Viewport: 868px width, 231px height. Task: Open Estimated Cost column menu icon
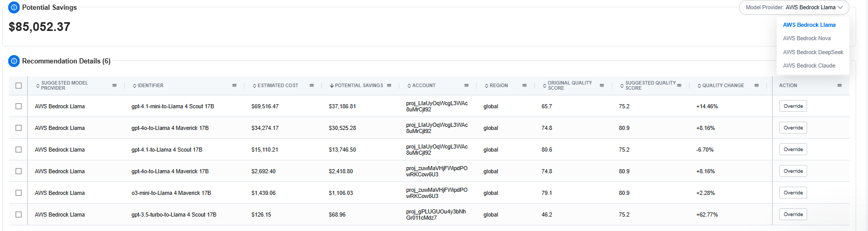point(312,86)
